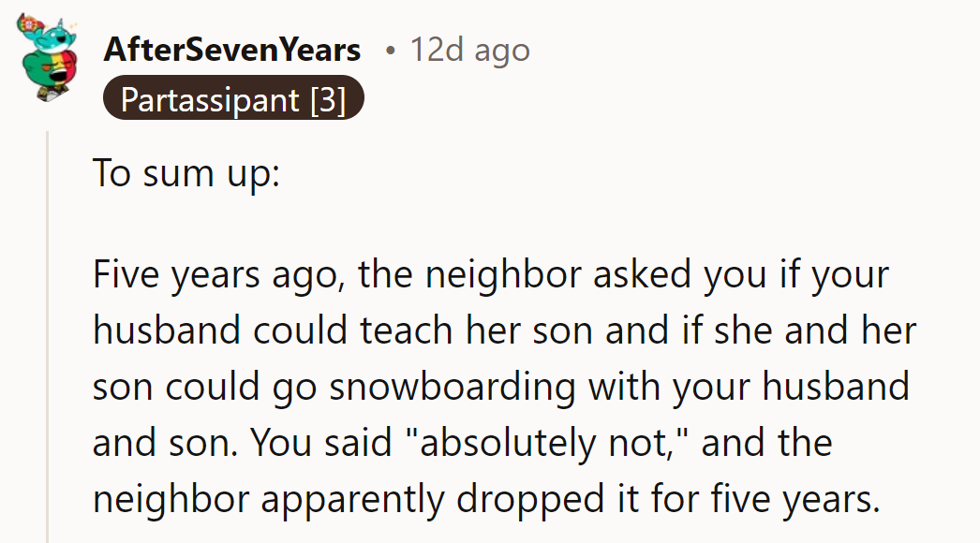
Task: Click the bold AfterSevenYears username text
Action: 230,51
